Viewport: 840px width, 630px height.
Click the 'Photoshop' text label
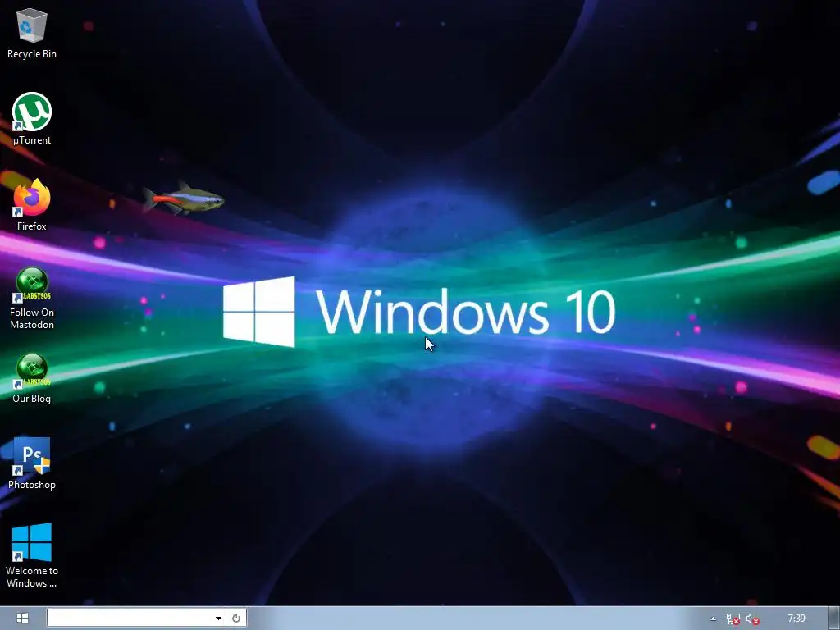click(x=32, y=485)
